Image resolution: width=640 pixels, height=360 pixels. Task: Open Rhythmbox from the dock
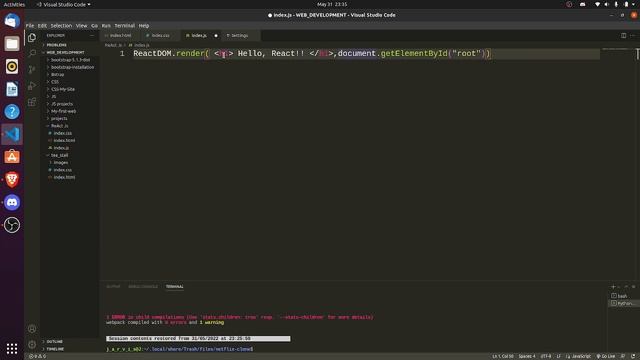coord(12,66)
